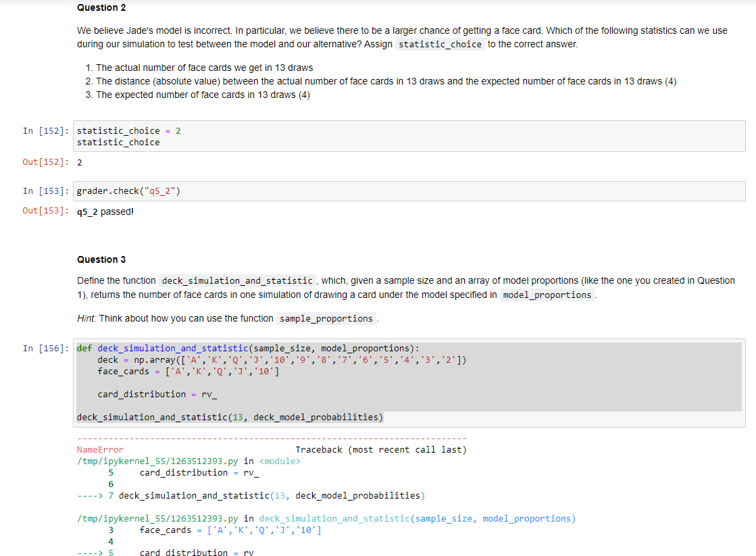Click the sample_proportions inline code in the hint

pyautogui.click(x=326, y=318)
